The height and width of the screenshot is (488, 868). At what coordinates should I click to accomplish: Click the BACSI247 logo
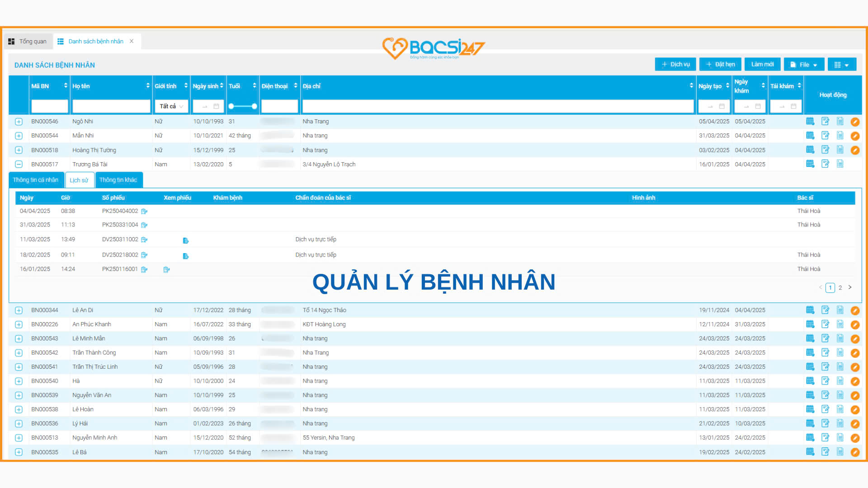pos(434,48)
